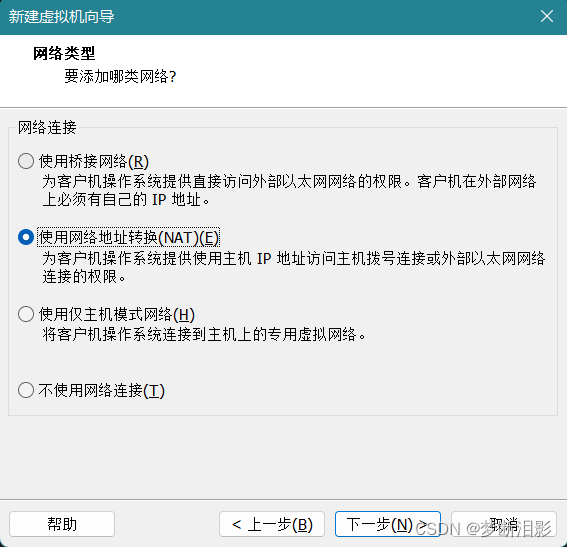Close the 新建虚拟机向导 dialog

pos(547,16)
